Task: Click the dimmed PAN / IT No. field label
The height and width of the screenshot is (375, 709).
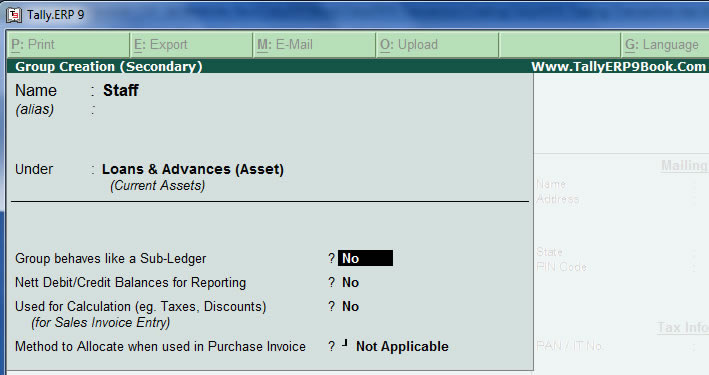Action: click(569, 346)
